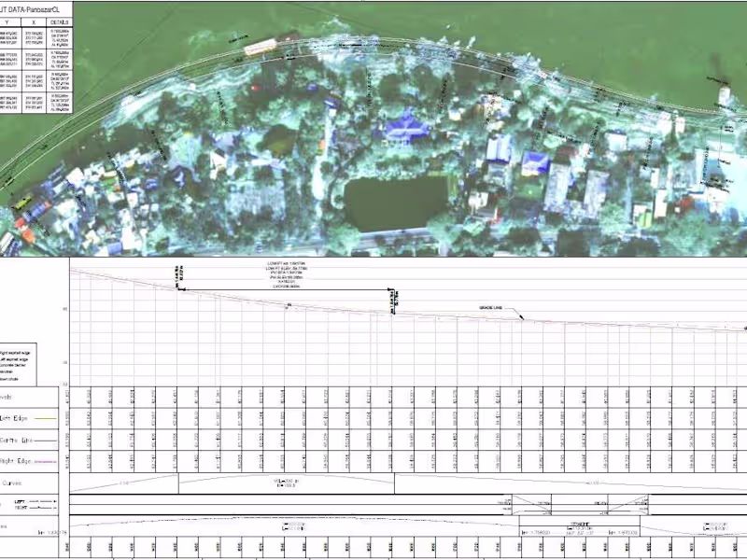
Task: Click the LEFT curve direction arrow symbol
Action: 42,502
